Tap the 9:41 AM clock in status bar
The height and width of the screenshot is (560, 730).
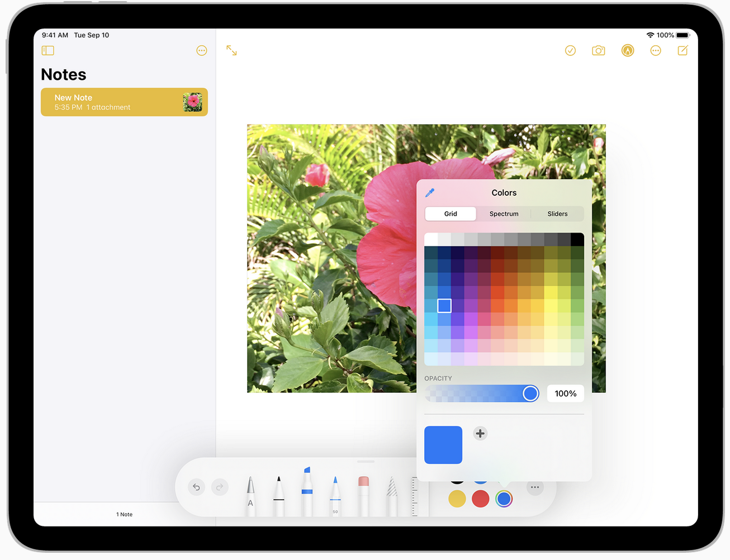pyautogui.click(x=55, y=35)
